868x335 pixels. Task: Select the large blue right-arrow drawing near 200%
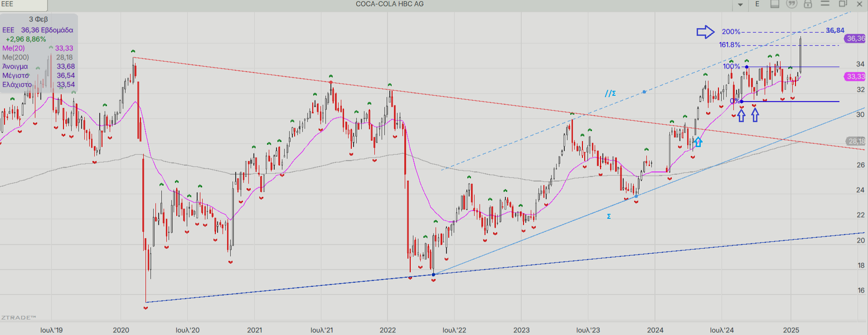[x=705, y=32]
